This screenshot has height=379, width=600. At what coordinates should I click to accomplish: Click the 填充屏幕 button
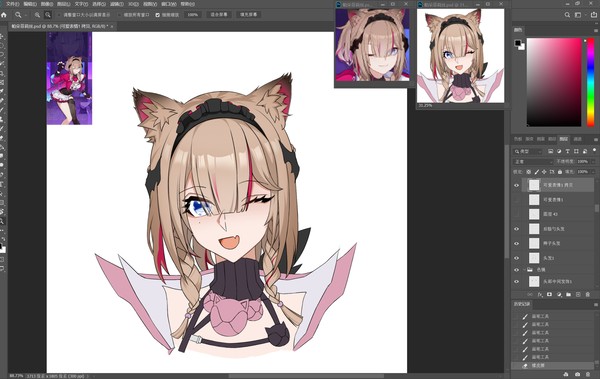tap(248, 15)
